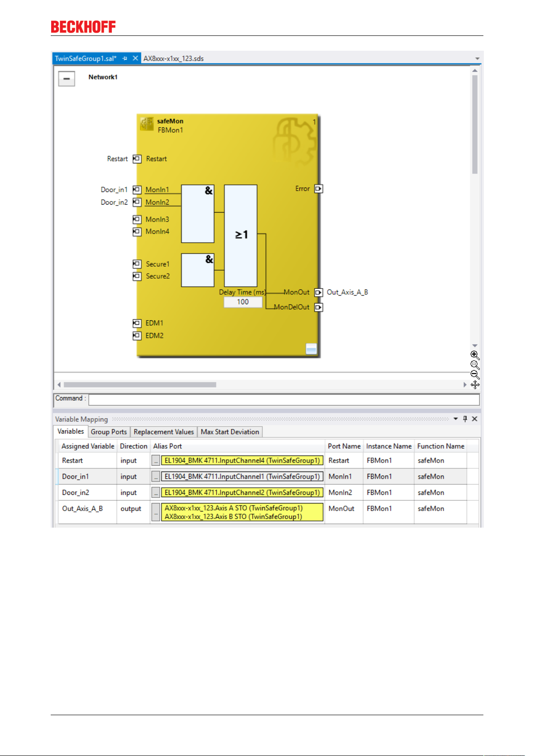Pin the TwinSafeGroup1.sal document tab

(x=125, y=58)
